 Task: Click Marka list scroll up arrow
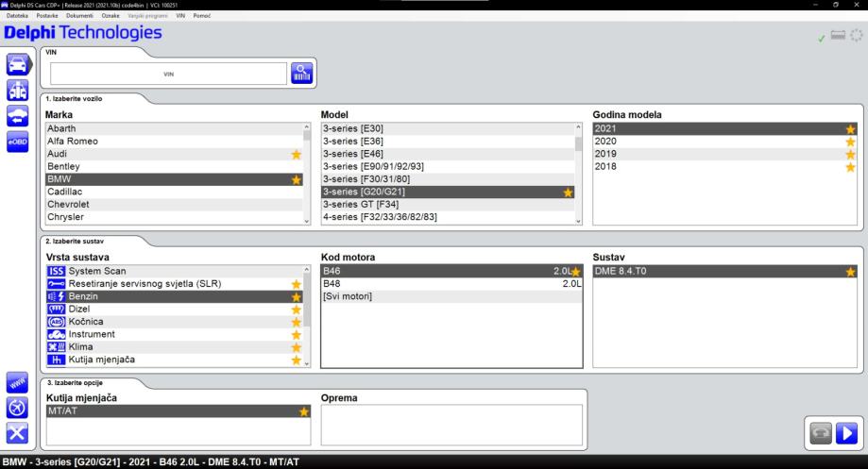307,127
